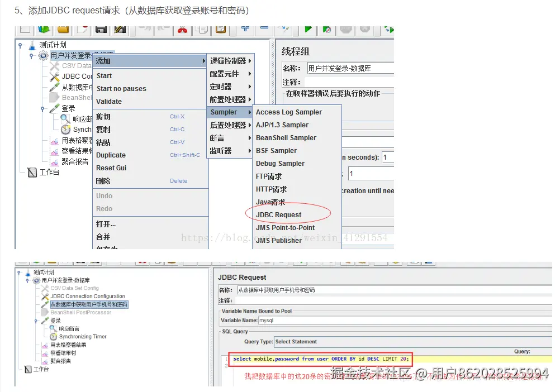Click the 注释 field in the 线程组 panel
This screenshot has width=560, height=392.
click(x=350, y=82)
